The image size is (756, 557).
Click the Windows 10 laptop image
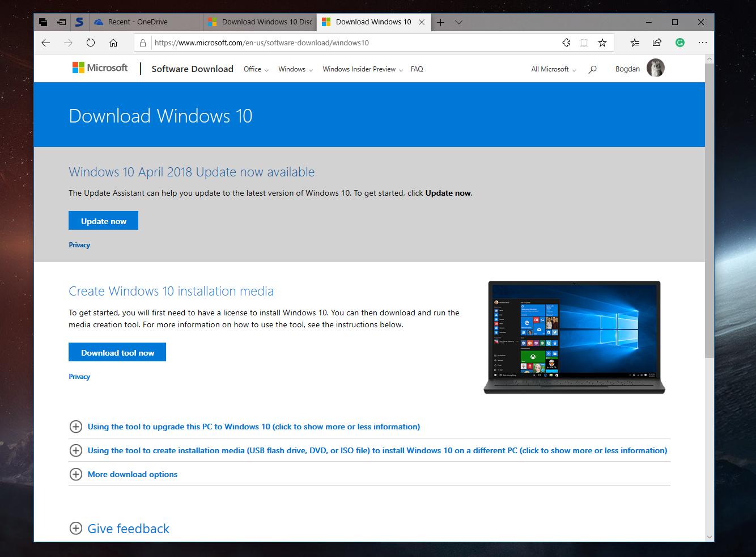pos(574,337)
